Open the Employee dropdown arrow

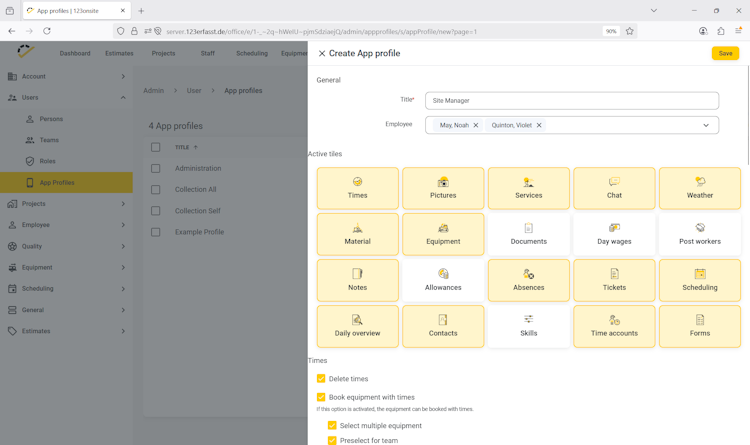point(706,125)
